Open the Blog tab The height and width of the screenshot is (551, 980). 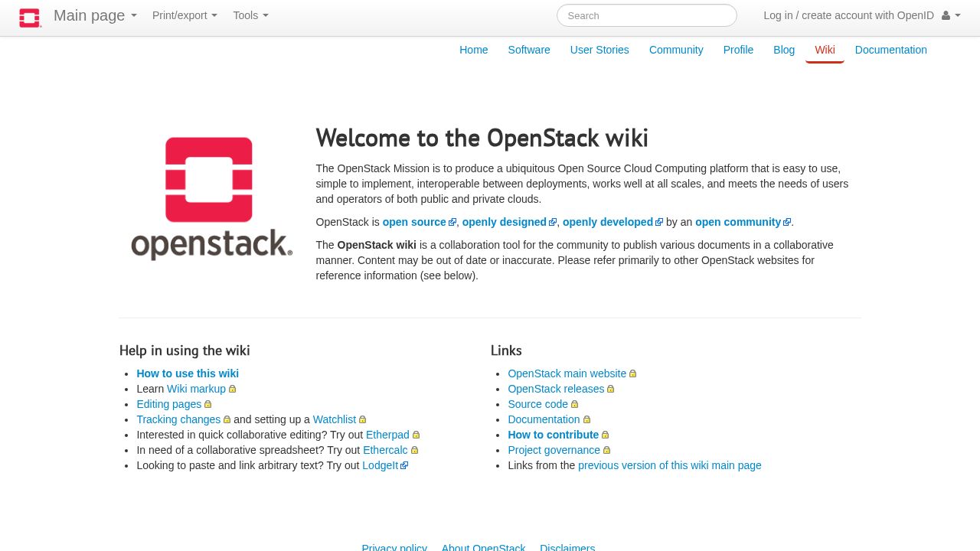click(784, 50)
